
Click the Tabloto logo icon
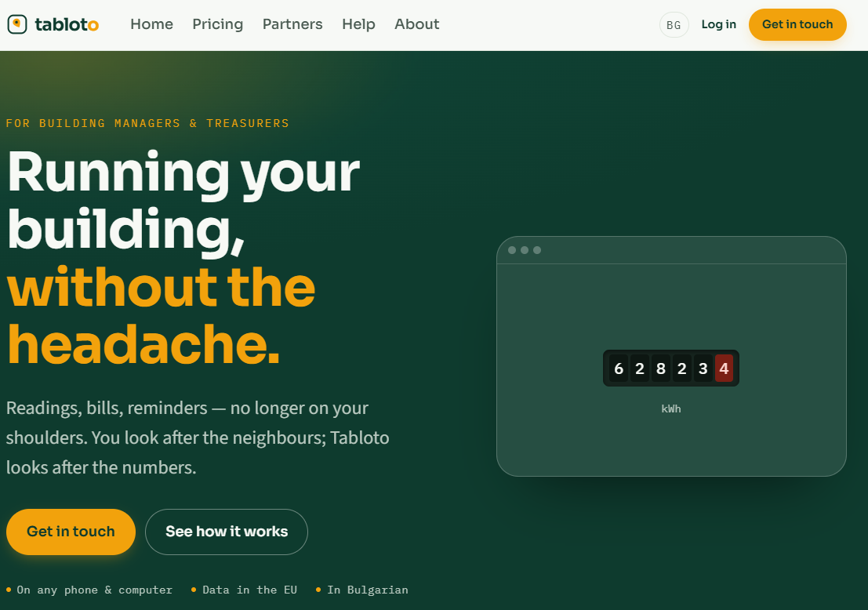(x=17, y=24)
